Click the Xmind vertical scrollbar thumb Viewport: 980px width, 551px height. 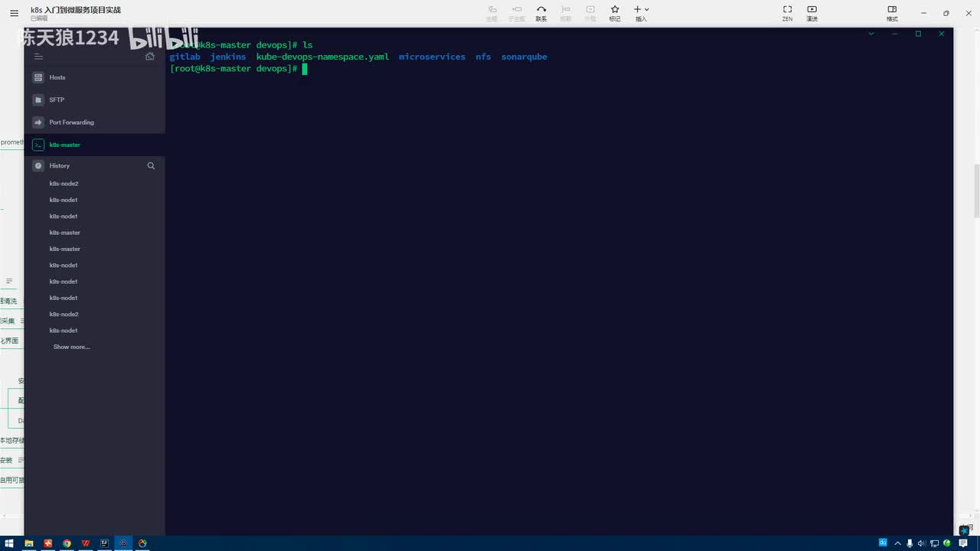(x=976, y=190)
